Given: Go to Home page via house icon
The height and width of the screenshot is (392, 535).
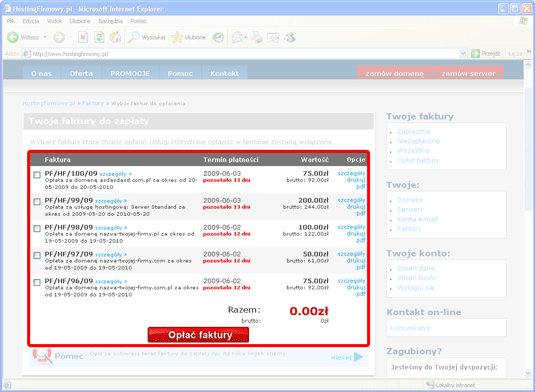Looking at the screenshot, I should click(115, 37).
